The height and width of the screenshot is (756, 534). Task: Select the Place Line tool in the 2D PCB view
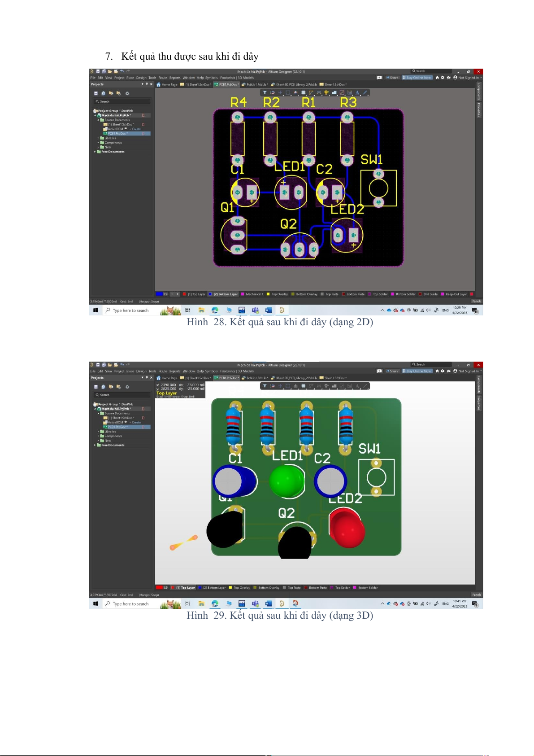pyautogui.click(x=365, y=93)
